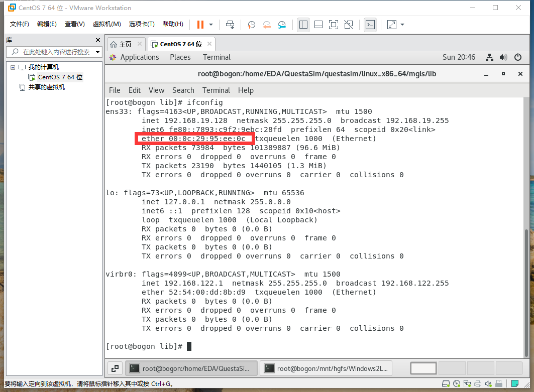Image resolution: width=534 pixels, height=392 pixels.
Task: Click the sound card status icon
Action: pos(488,384)
